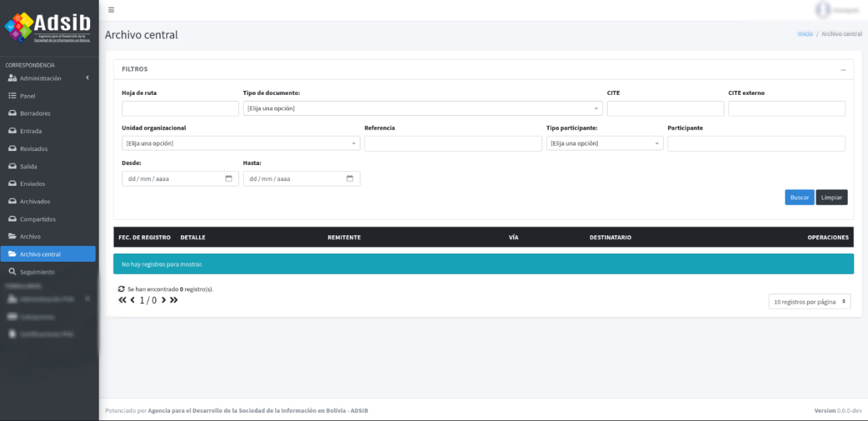Change the 10 registros por página selector
This screenshot has height=421, width=868.
click(x=809, y=302)
